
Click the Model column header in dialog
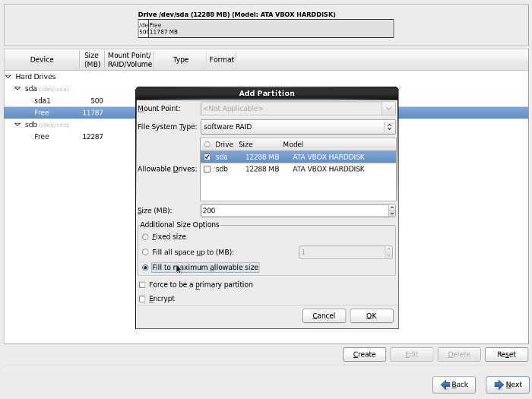tap(293, 144)
